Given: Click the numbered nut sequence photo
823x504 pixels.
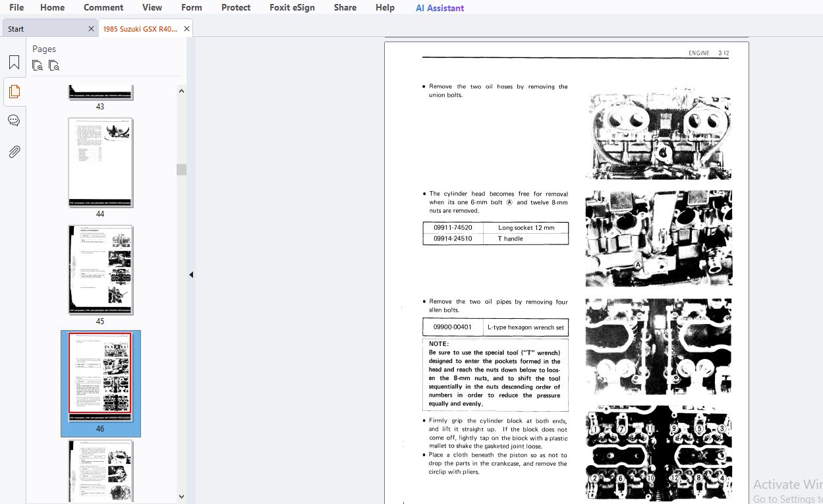Looking at the screenshot, I should [x=658, y=453].
